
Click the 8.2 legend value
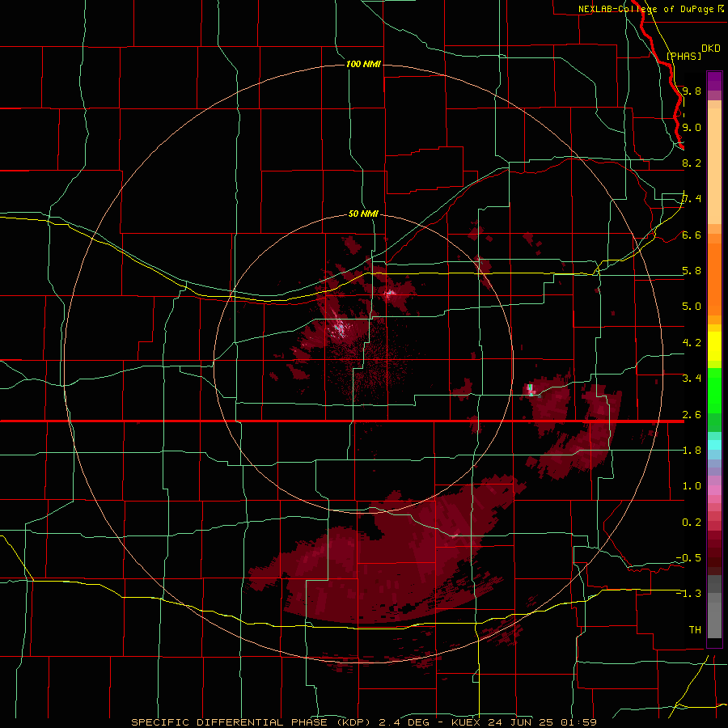692,163
